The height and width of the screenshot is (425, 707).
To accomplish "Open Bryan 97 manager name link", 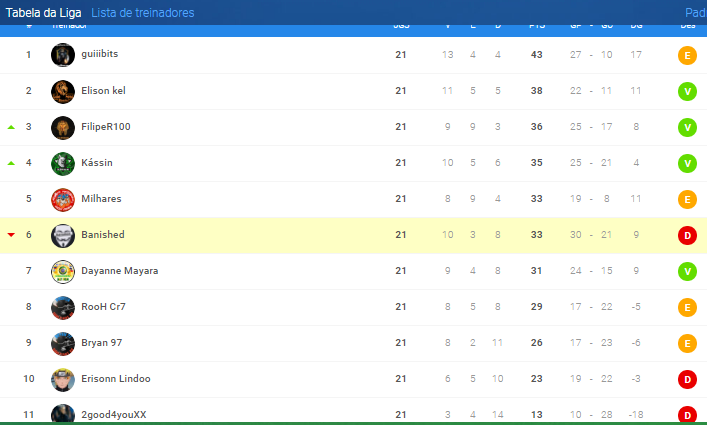I will [101, 343].
